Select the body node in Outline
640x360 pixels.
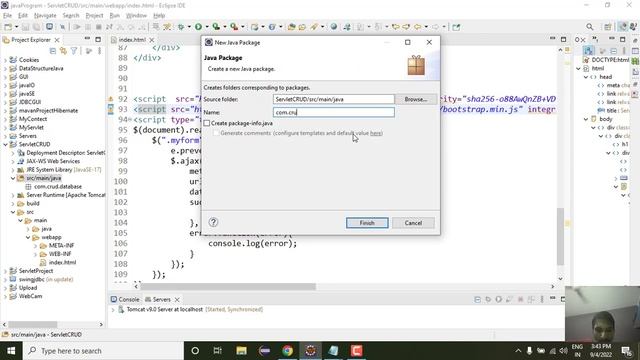tap(605, 119)
